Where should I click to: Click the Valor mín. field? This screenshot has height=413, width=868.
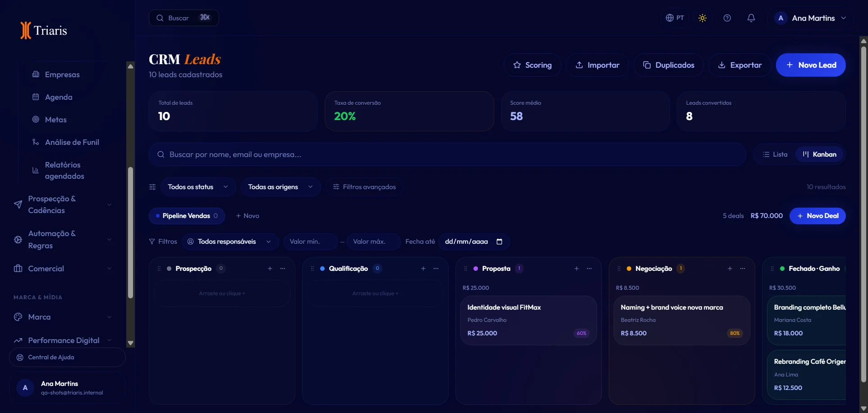click(x=310, y=241)
